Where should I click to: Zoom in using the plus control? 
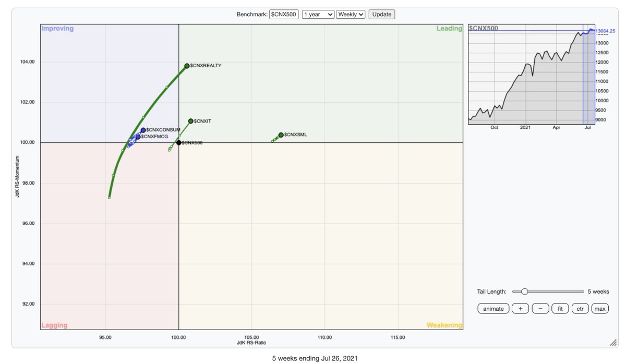[520, 308]
